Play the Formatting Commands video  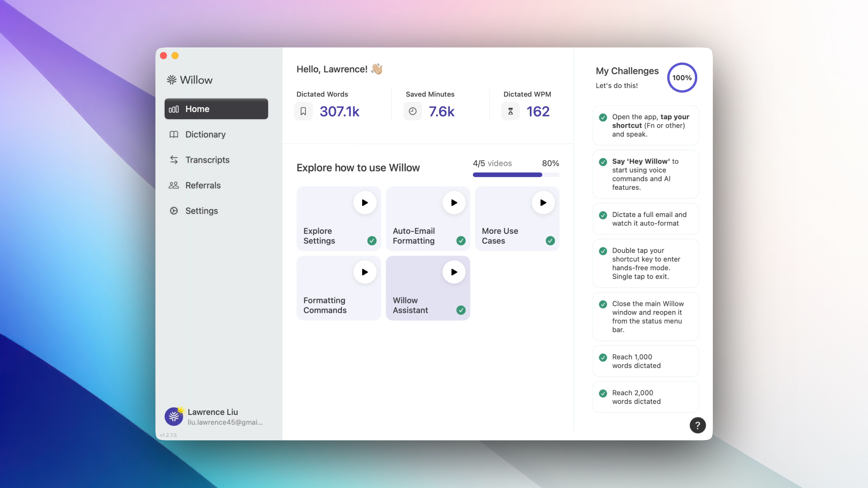pyautogui.click(x=365, y=272)
